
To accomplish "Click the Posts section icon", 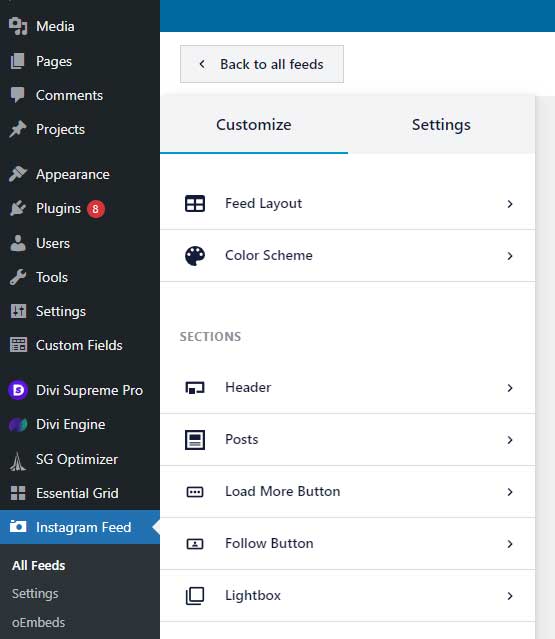I will (195, 440).
